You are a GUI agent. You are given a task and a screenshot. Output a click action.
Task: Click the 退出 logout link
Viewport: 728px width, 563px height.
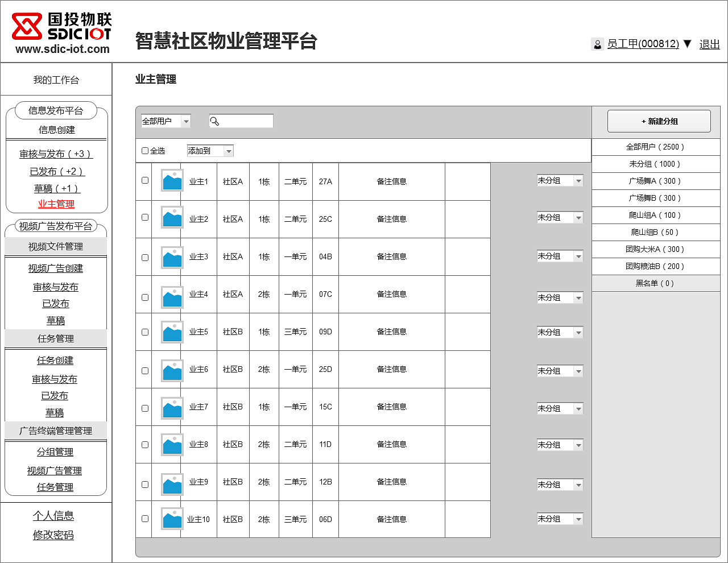[x=709, y=44]
